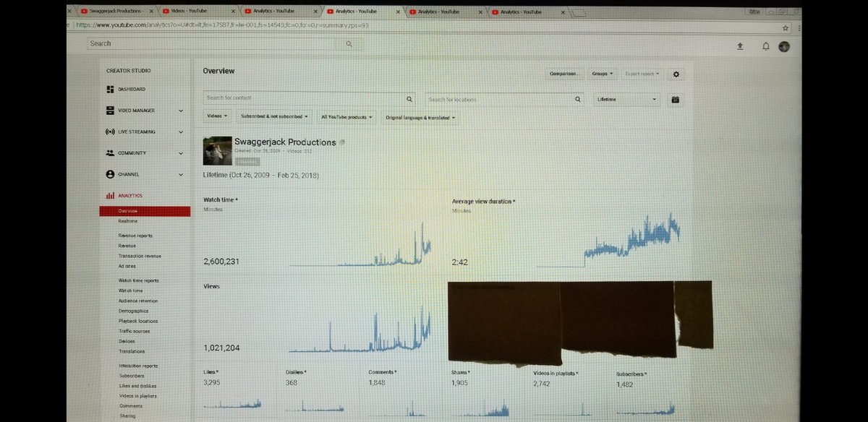868x422 pixels.
Task: Open Comments report in sidebar
Action: tap(130, 406)
